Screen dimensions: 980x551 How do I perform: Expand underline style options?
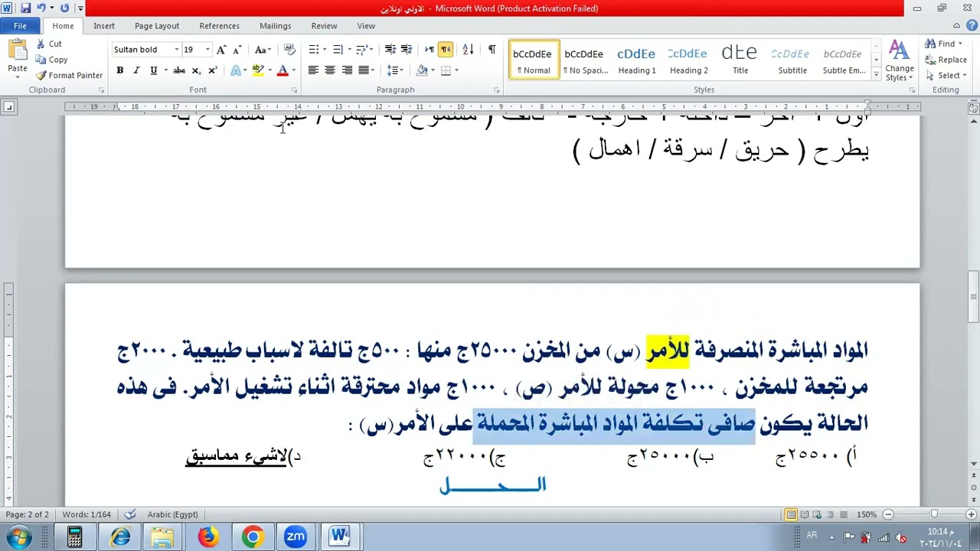click(x=165, y=70)
